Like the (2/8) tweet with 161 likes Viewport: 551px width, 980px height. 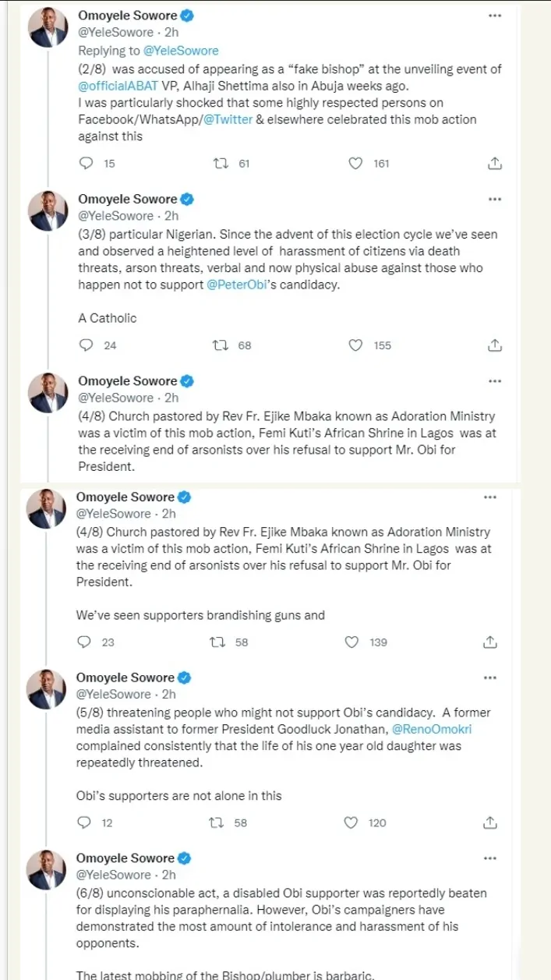point(356,164)
